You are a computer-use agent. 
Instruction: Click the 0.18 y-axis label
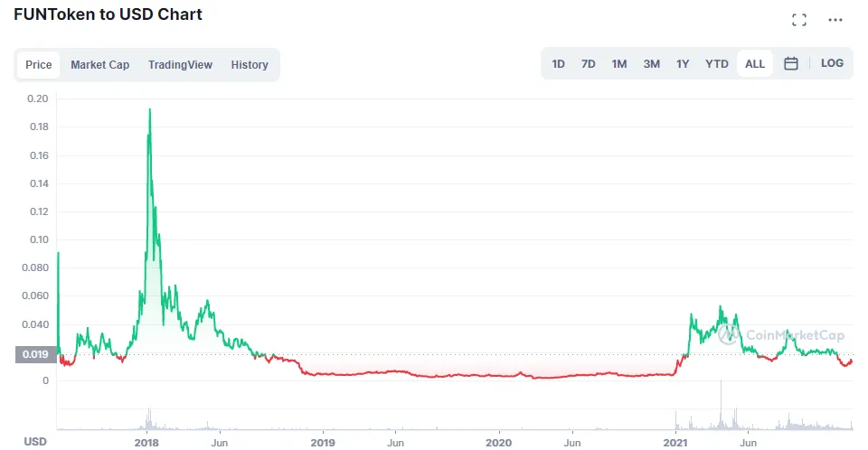click(x=39, y=127)
